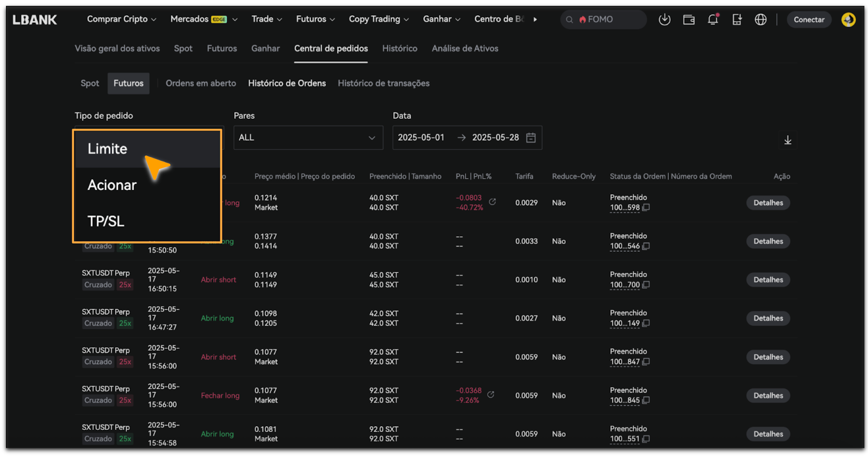Click the FOMO search field
Screen dimensions: 868x457
[603, 20]
